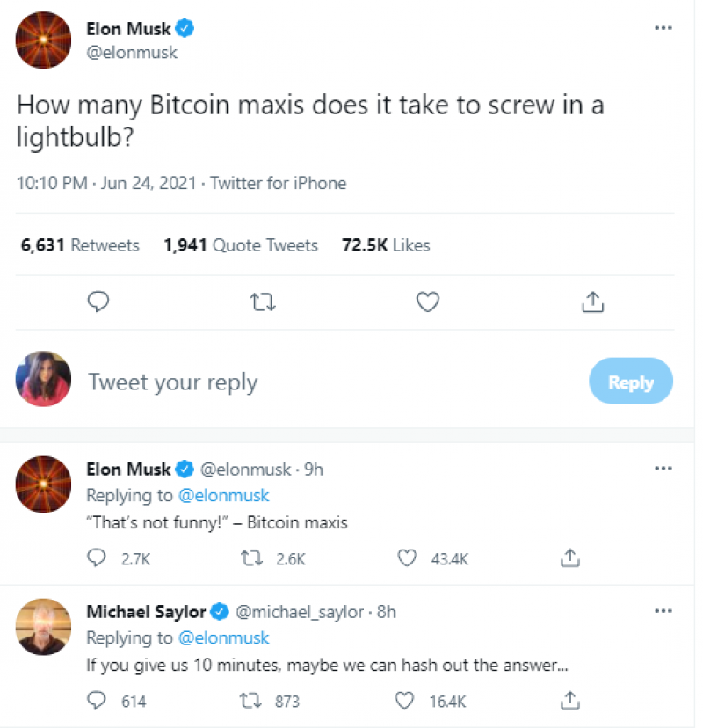This screenshot has width=703, height=728.
Task: Open more options on Elon's reply tweet
Action: pos(663,469)
